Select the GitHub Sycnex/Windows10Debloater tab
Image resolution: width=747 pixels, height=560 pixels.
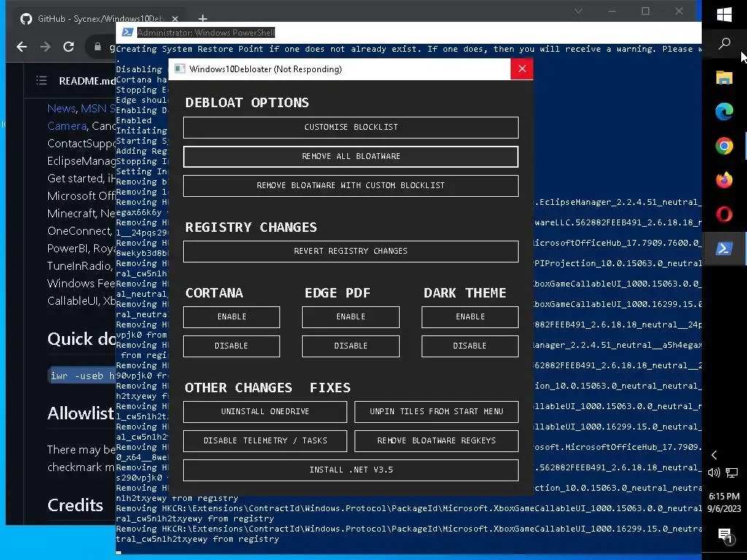click(100, 18)
